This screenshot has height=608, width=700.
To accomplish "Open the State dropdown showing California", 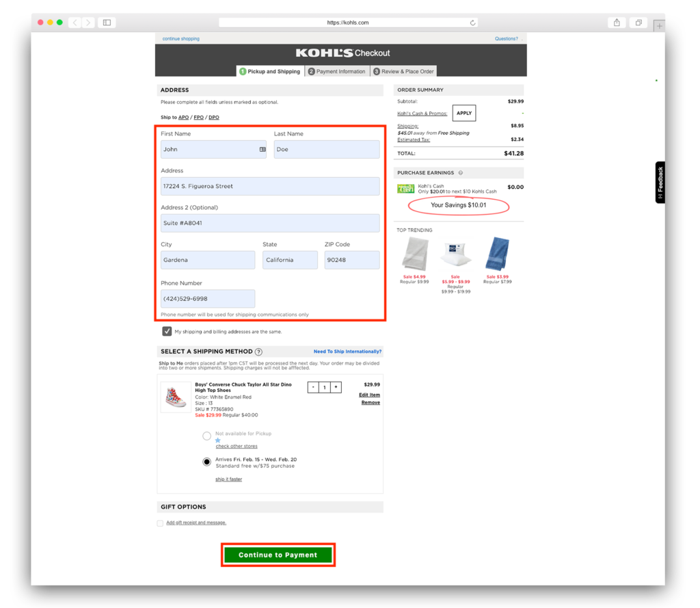I will coord(290,260).
